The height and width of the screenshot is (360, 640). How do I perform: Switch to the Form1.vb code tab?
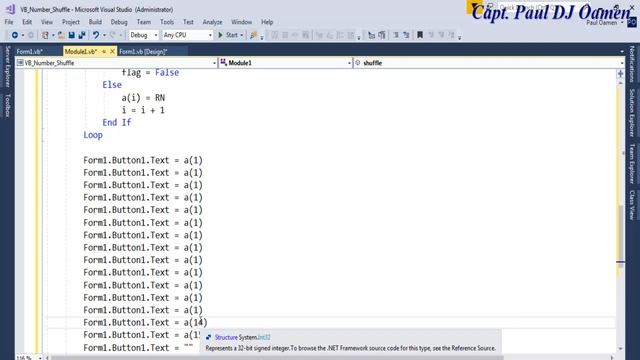30,51
